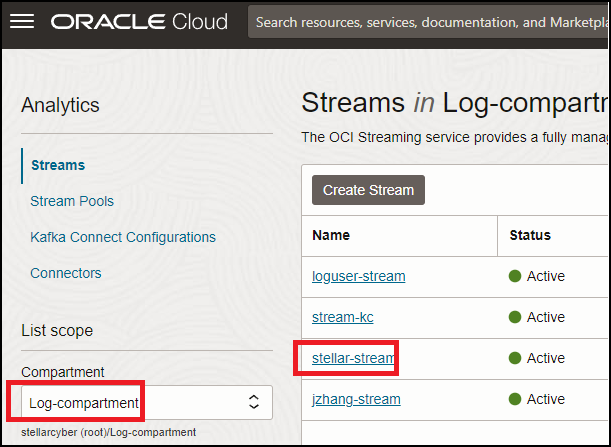
Task: Go to Kafka Connect Configurations
Action: click(123, 237)
